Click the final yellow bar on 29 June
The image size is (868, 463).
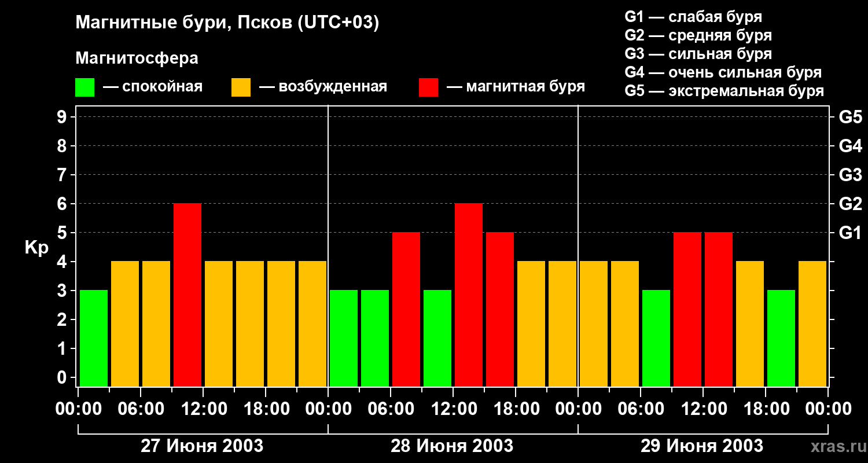click(x=812, y=324)
